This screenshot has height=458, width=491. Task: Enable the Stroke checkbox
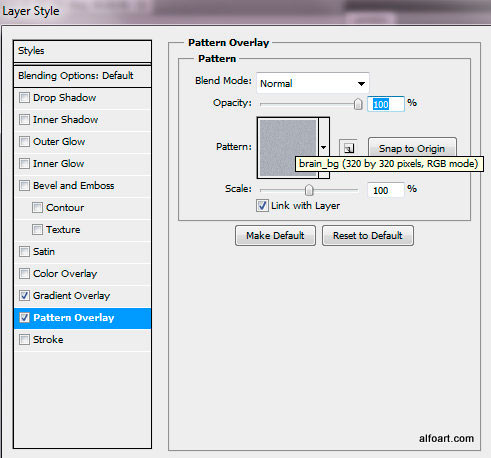pos(24,340)
